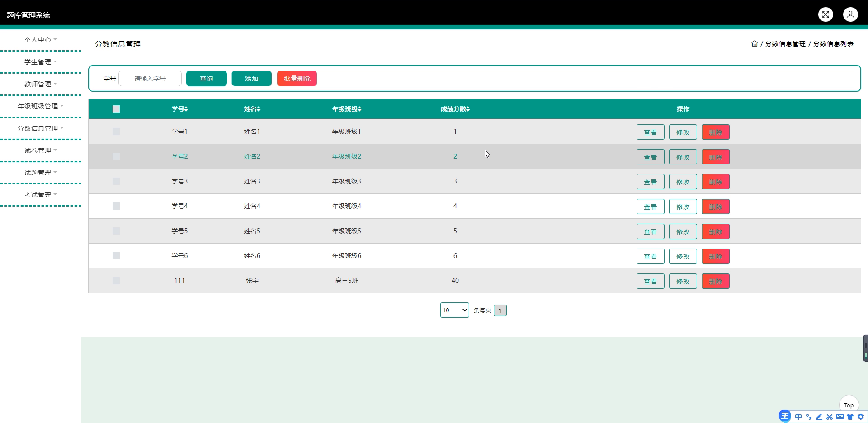Click the class cell 高三5班
Screen dimensions: 868x423
tap(347, 281)
